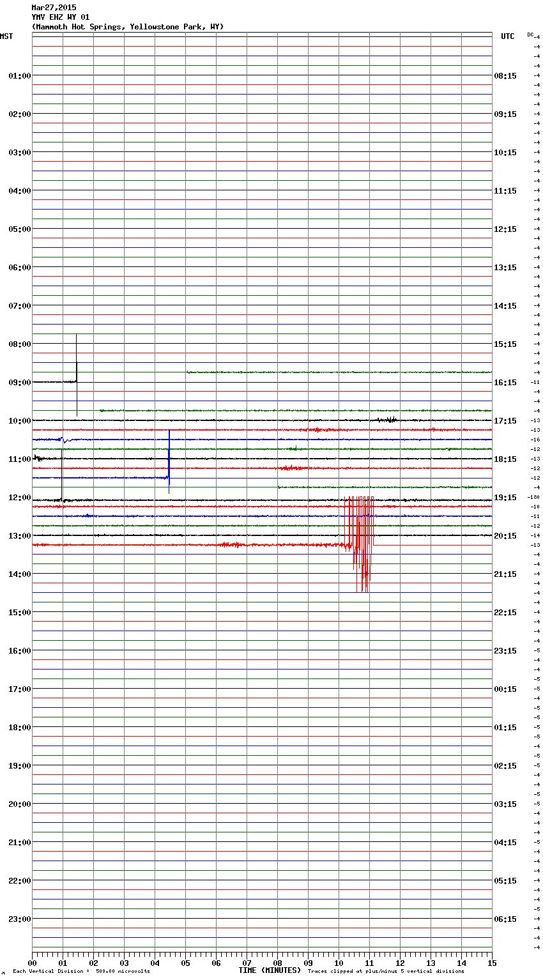Click the 23:15 UTC time label
The height and width of the screenshot is (980, 543).
[505, 651]
